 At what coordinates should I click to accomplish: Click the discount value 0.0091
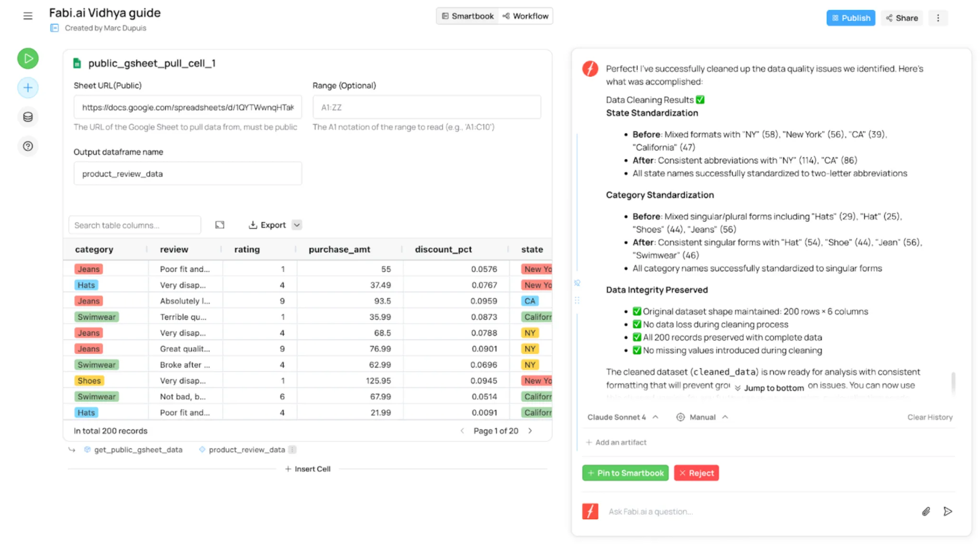point(484,412)
